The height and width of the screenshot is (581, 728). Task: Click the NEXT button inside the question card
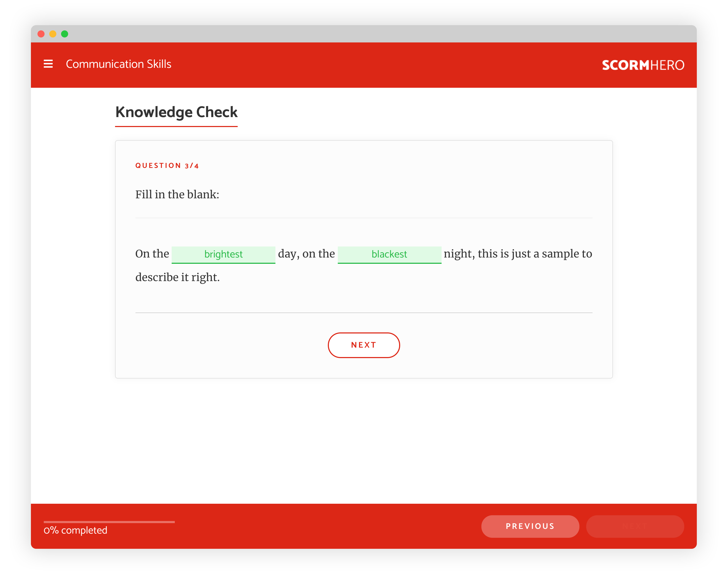point(364,345)
